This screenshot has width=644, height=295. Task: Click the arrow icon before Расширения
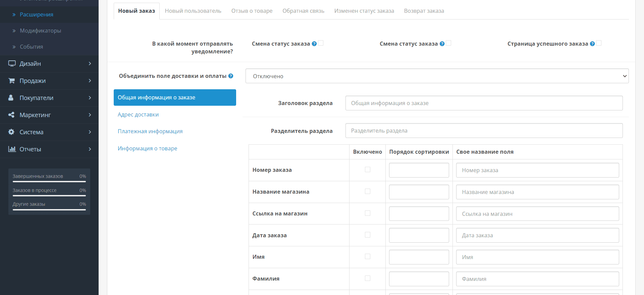coord(14,14)
